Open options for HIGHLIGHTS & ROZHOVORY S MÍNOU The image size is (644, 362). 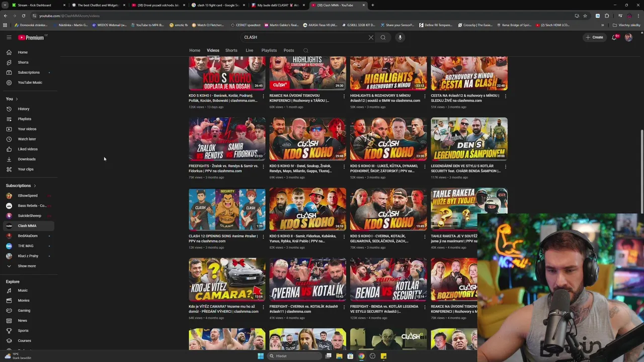click(425, 96)
